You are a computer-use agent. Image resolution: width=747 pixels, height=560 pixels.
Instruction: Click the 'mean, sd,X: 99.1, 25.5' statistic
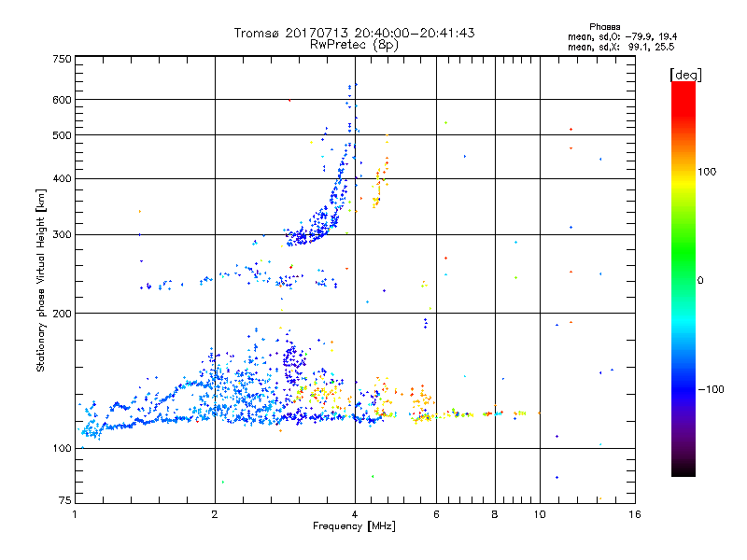(x=621, y=47)
